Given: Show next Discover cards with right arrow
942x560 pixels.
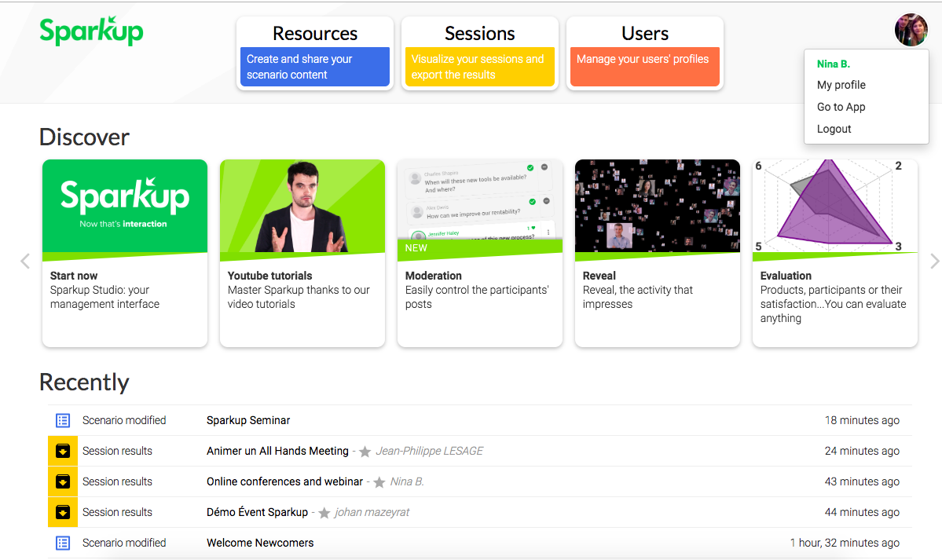Looking at the screenshot, I should pos(934,261).
